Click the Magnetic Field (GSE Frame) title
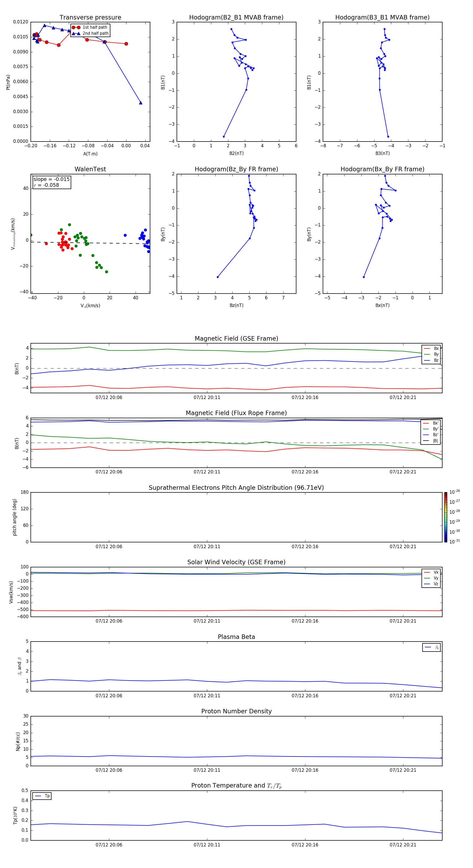Screen dimensions: 473x868 (x=236, y=339)
